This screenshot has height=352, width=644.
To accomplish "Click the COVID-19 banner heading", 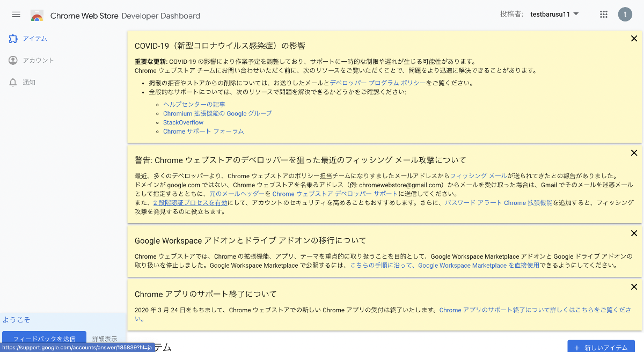I will coord(220,46).
